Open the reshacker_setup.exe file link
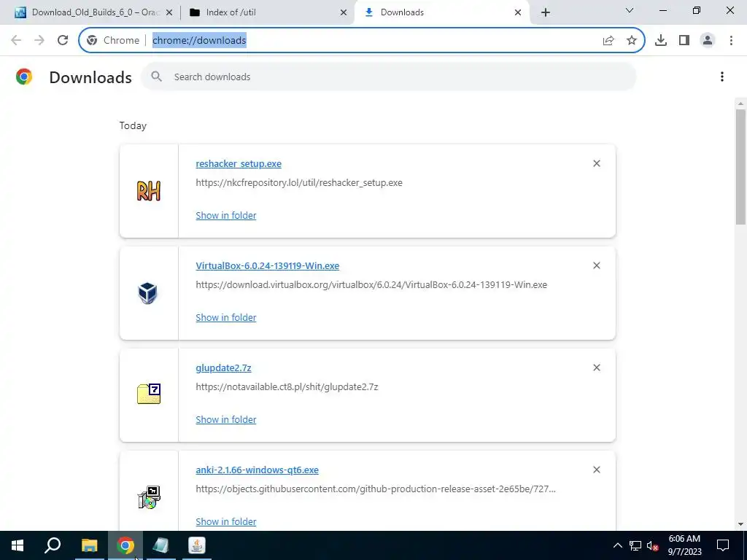The image size is (747, 560). (x=239, y=164)
